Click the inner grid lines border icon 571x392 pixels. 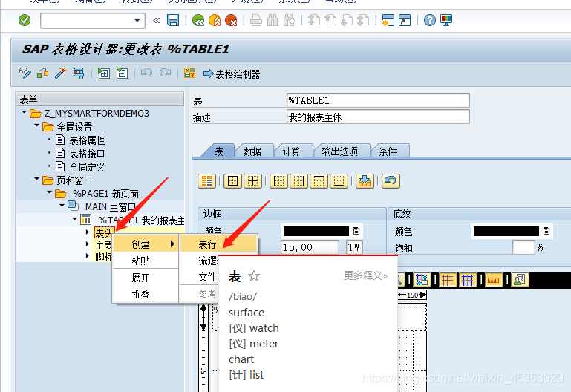(252, 181)
